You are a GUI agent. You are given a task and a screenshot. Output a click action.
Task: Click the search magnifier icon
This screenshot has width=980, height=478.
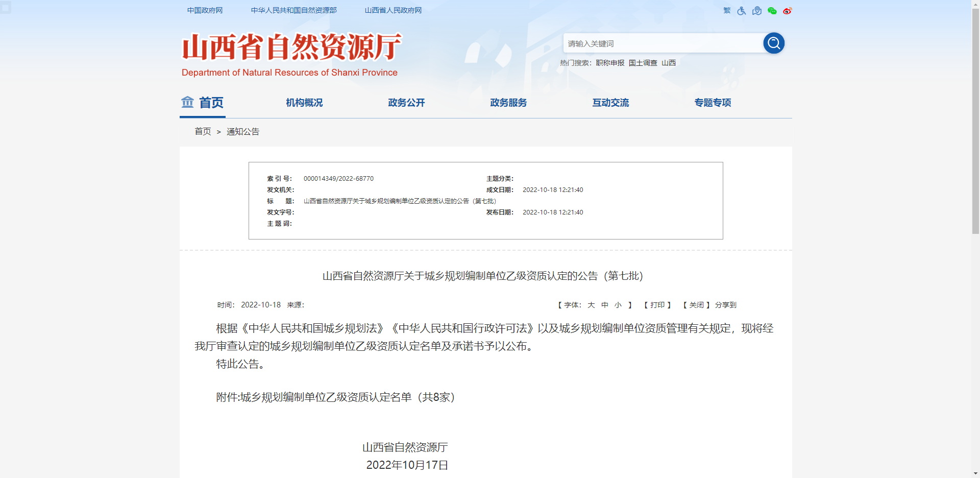(773, 43)
